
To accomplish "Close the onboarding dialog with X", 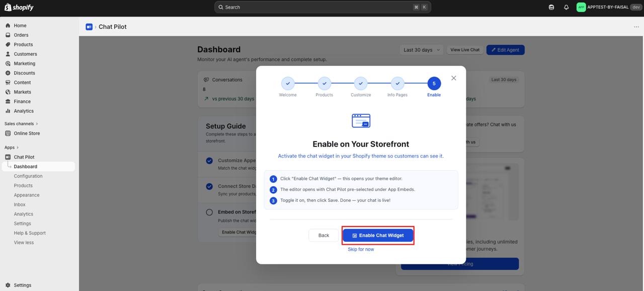I will tap(454, 78).
